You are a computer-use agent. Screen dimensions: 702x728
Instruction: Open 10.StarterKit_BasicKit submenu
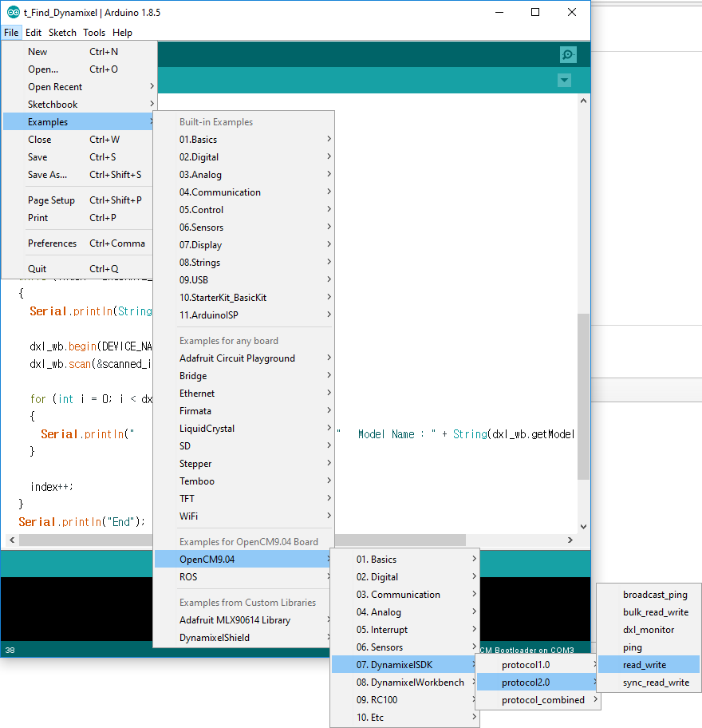click(x=243, y=298)
